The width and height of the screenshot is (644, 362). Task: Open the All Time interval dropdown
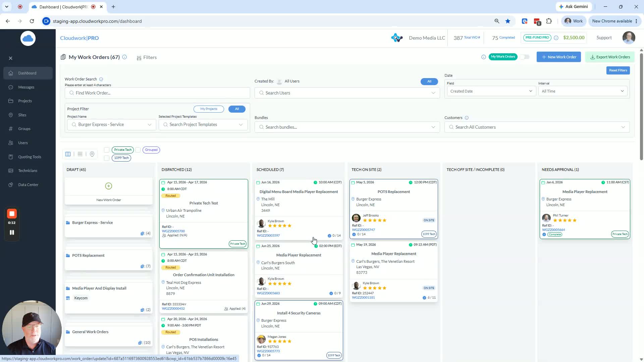(583, 91)
